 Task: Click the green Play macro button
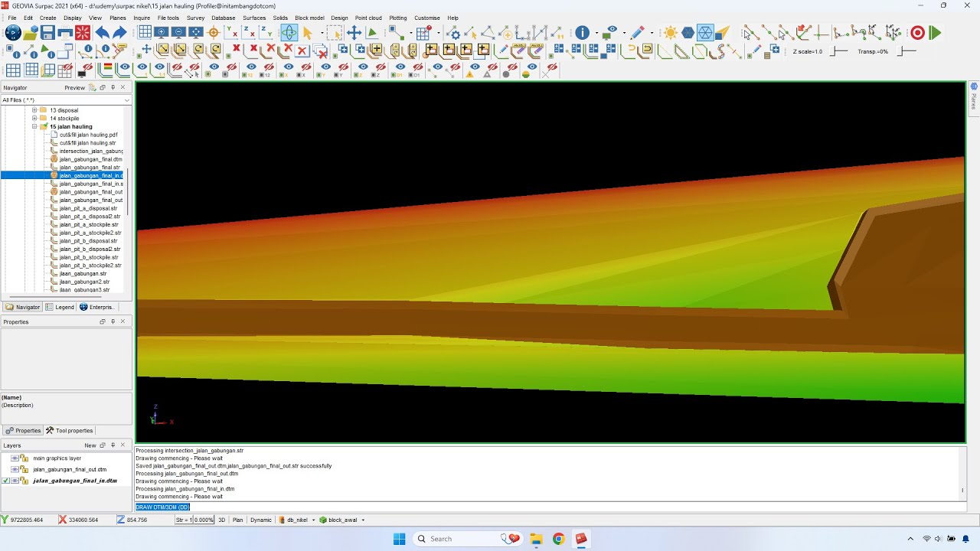[x=935, y=33]
